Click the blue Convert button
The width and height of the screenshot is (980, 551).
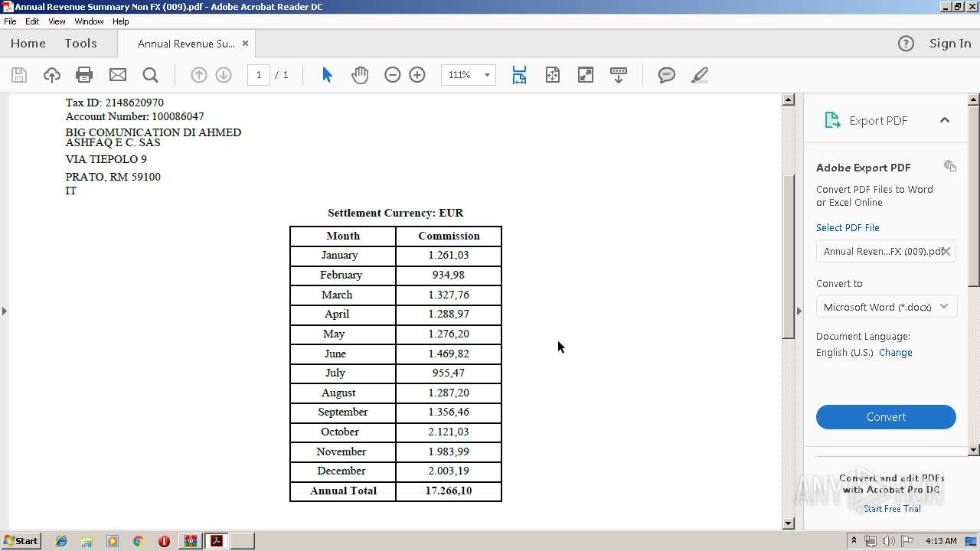click(886, 417)
